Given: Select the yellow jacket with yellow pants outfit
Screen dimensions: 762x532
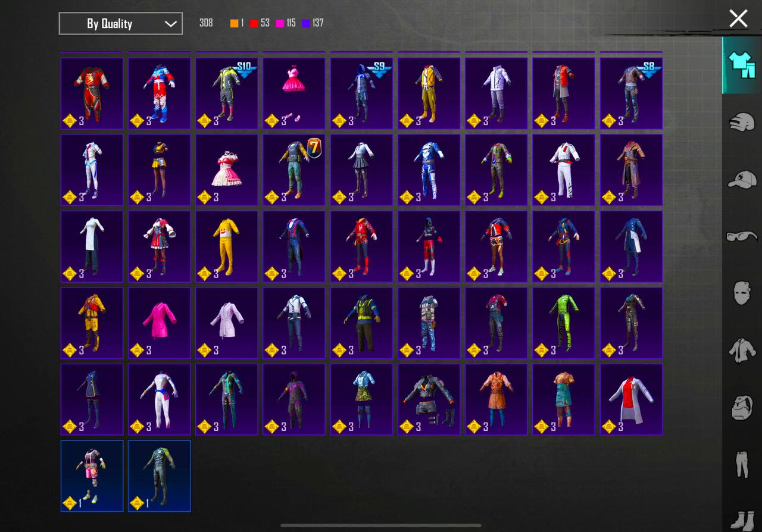Looking at the screenshot, I should click(429, 93).
